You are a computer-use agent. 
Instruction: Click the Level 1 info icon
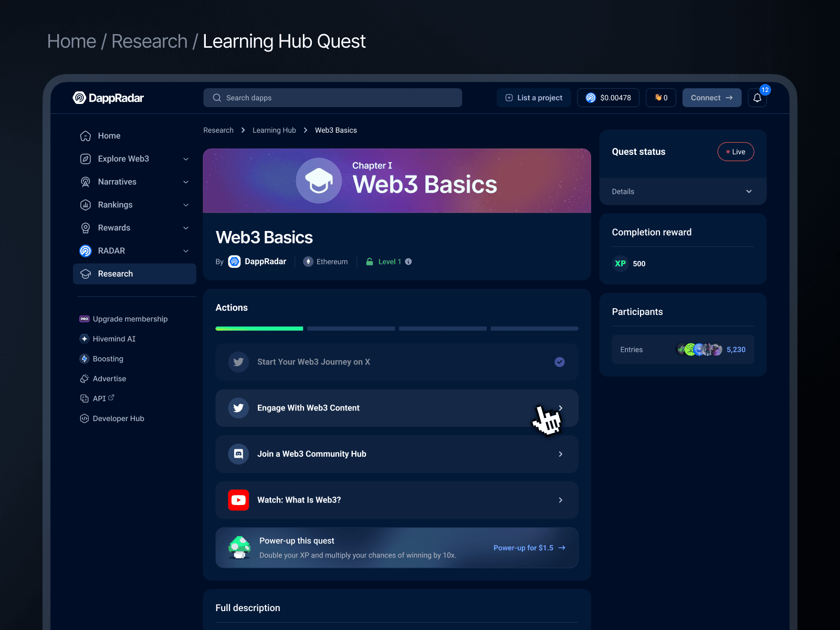pyautogui.click(x=408, y=261)
